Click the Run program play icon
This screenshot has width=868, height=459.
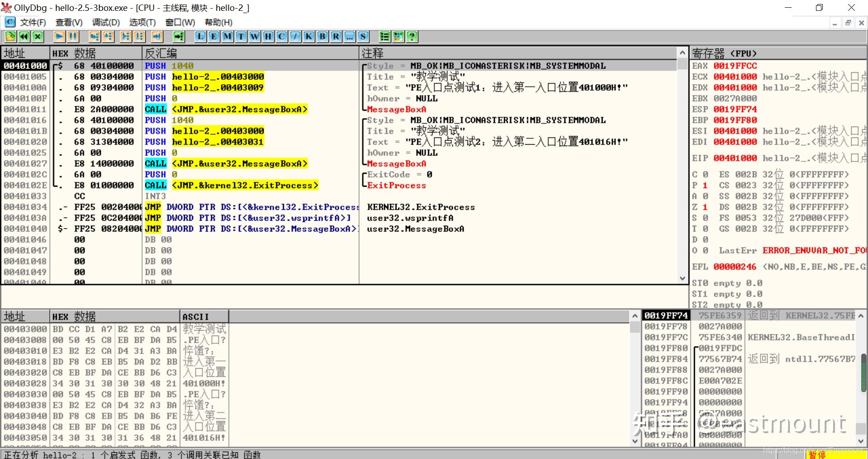point(59,37)
